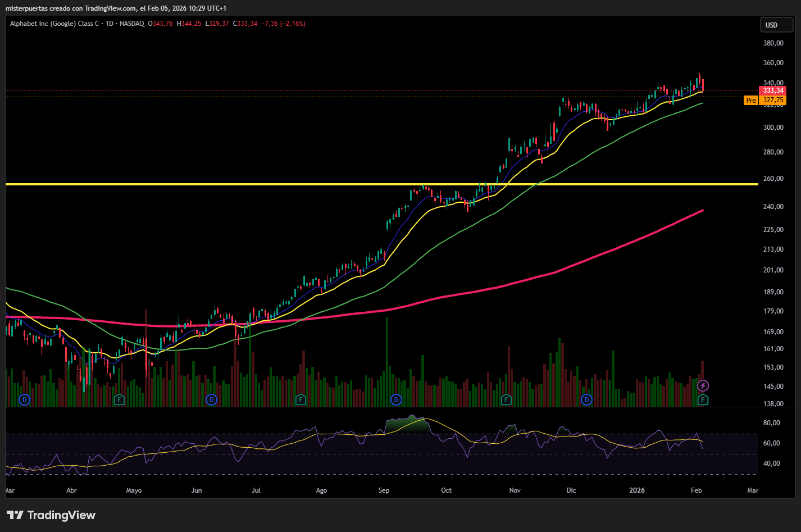Image resolution: width=801 pixels, height=532 pixels.
Task: Click the 80,00 level on RSI scale
Action: 772,423
